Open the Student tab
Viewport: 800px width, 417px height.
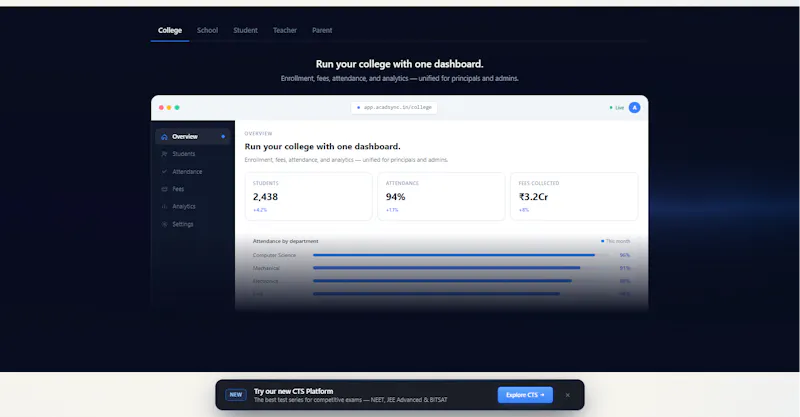tap(245, 30)
